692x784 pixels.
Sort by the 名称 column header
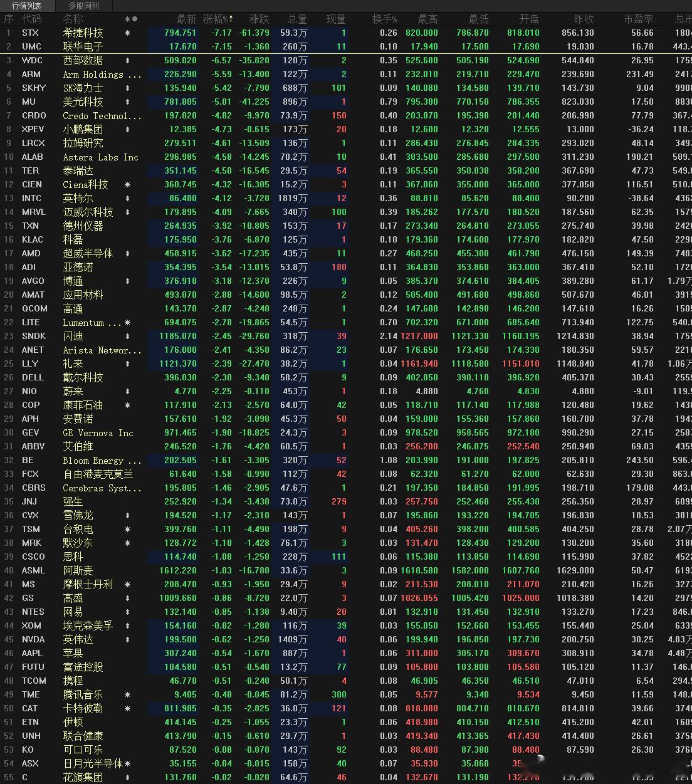click(73, 19)
